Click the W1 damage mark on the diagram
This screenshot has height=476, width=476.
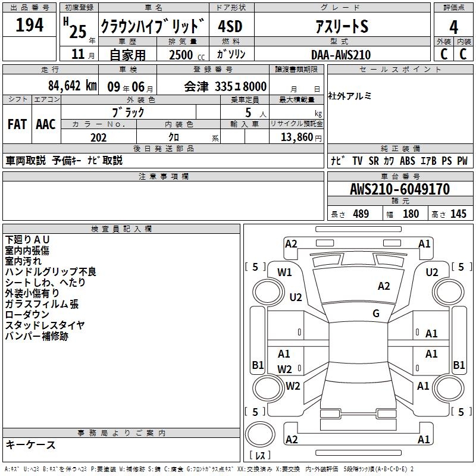point(284,273)
